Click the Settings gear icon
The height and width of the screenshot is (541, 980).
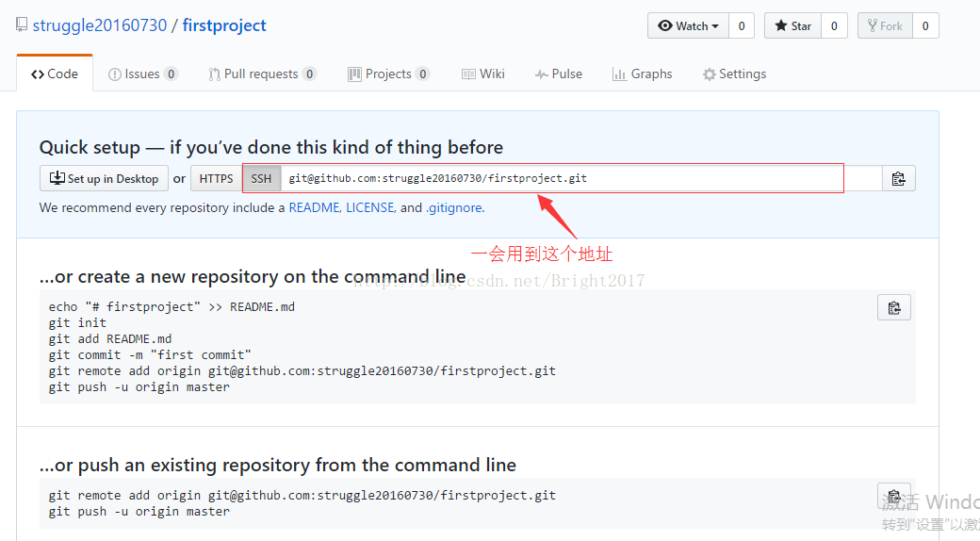coord(709,74)
